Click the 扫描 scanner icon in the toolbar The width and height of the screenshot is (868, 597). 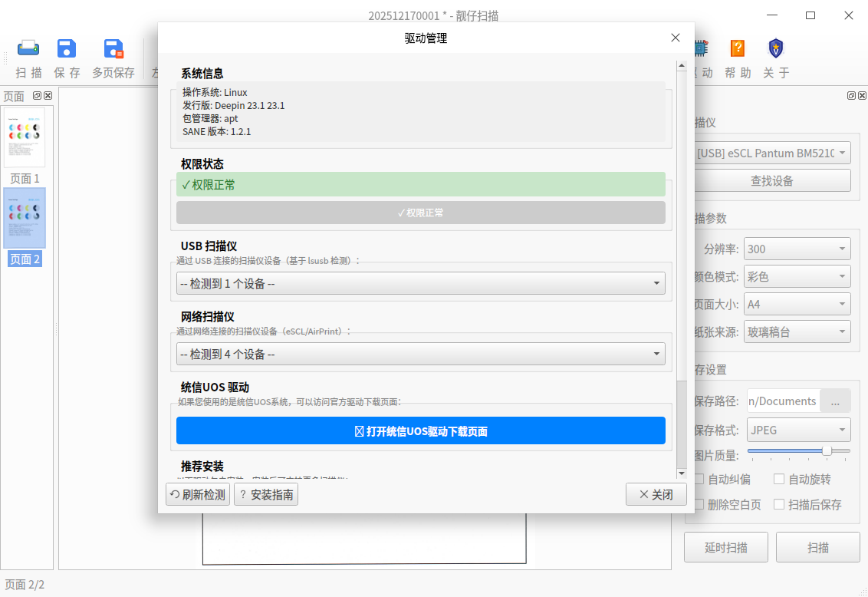point(28,49)
